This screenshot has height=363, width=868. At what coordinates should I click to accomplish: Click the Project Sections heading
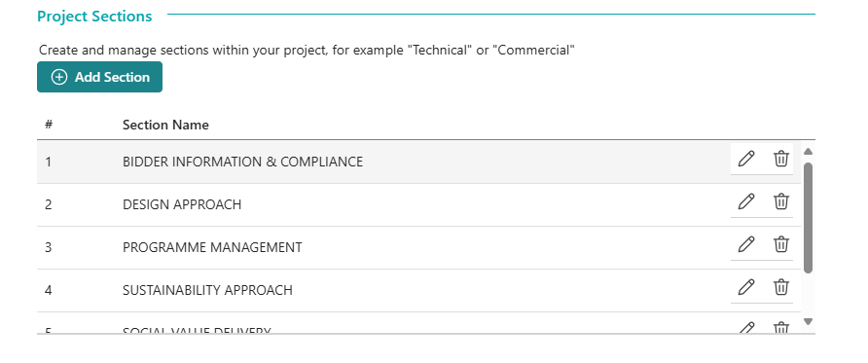click(x=94, y=17)
